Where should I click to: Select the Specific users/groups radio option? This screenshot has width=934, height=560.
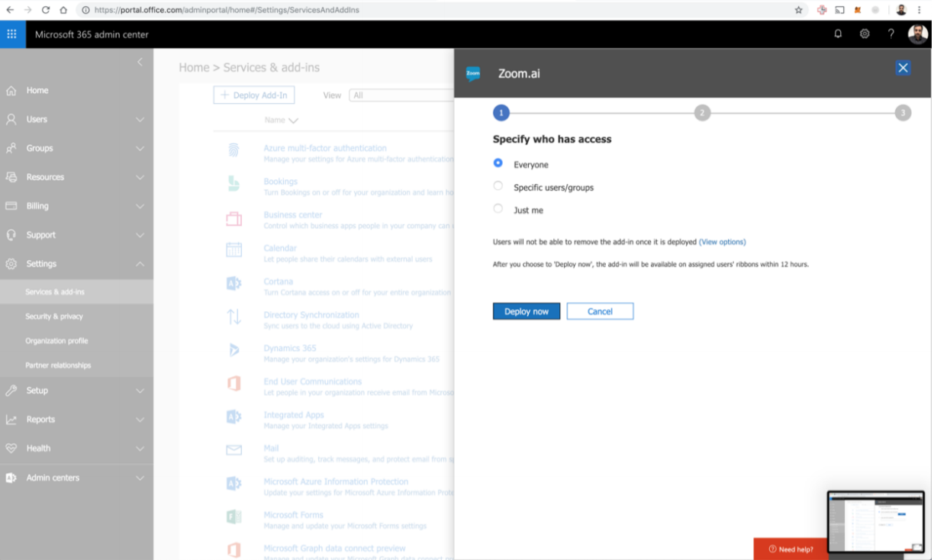pyautogui.click(x=498, y=185)
